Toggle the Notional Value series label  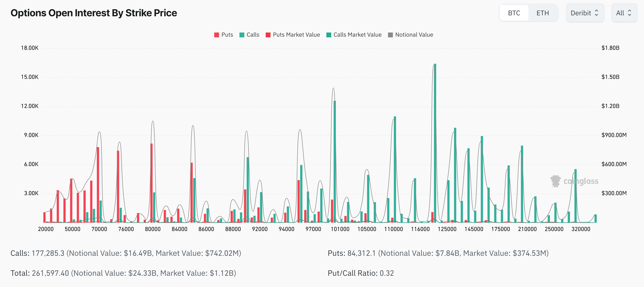click(414, 35)
